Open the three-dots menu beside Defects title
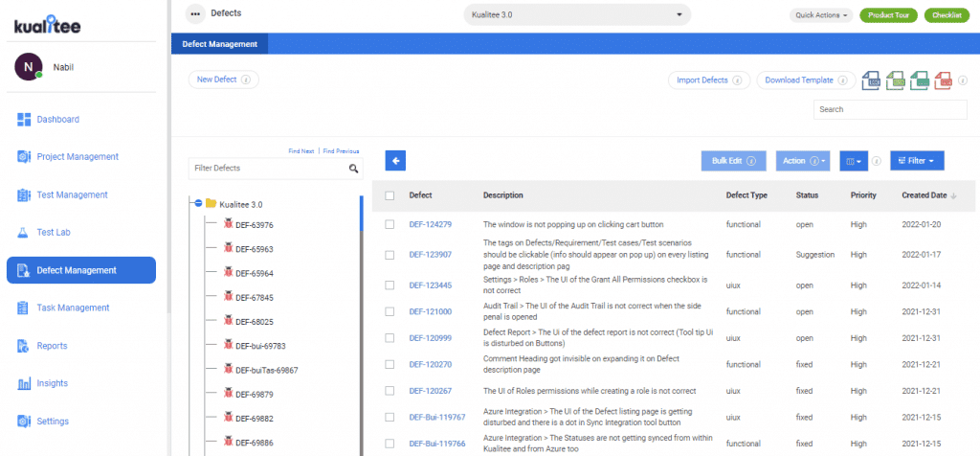The height and width of the screenshot is (456, 980). (x=195, y=13)
